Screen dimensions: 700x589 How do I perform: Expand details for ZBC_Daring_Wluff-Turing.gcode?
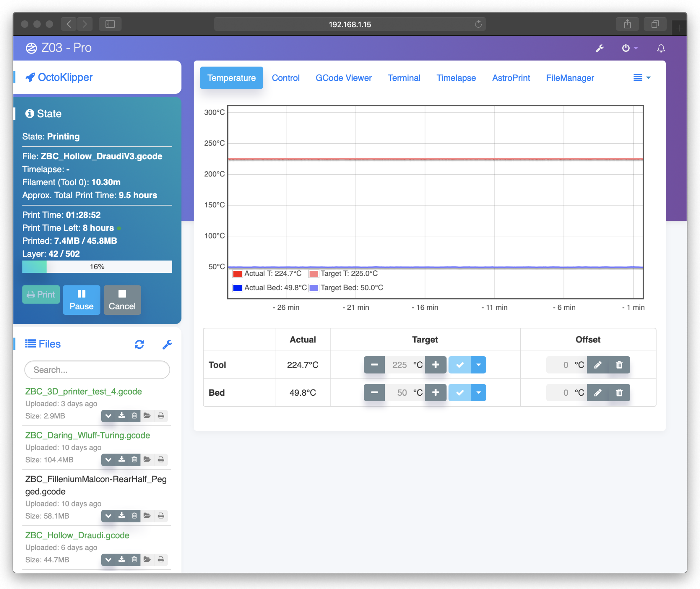[109, 459]
